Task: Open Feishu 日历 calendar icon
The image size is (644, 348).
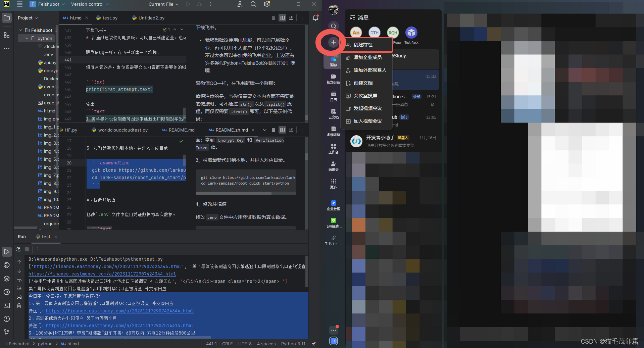Action: point(333,96)
